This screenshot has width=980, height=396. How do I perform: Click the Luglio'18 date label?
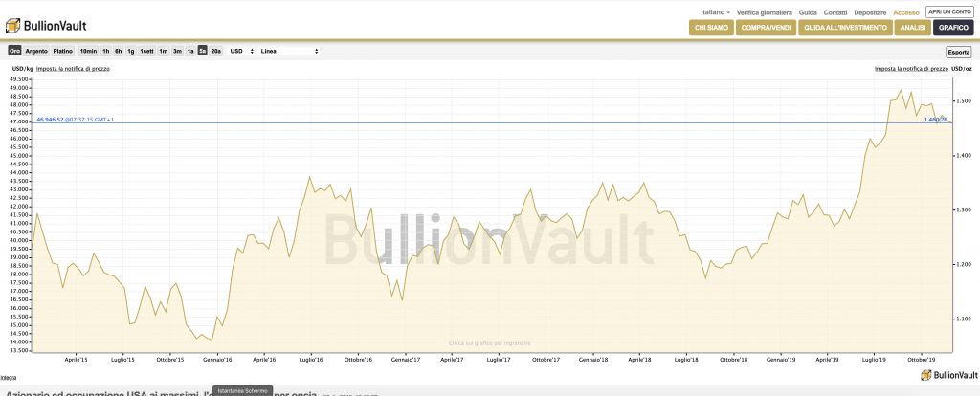point(686,360)
